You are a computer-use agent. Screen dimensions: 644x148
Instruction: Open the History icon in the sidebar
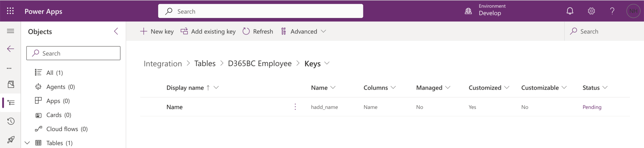[11, 121]
